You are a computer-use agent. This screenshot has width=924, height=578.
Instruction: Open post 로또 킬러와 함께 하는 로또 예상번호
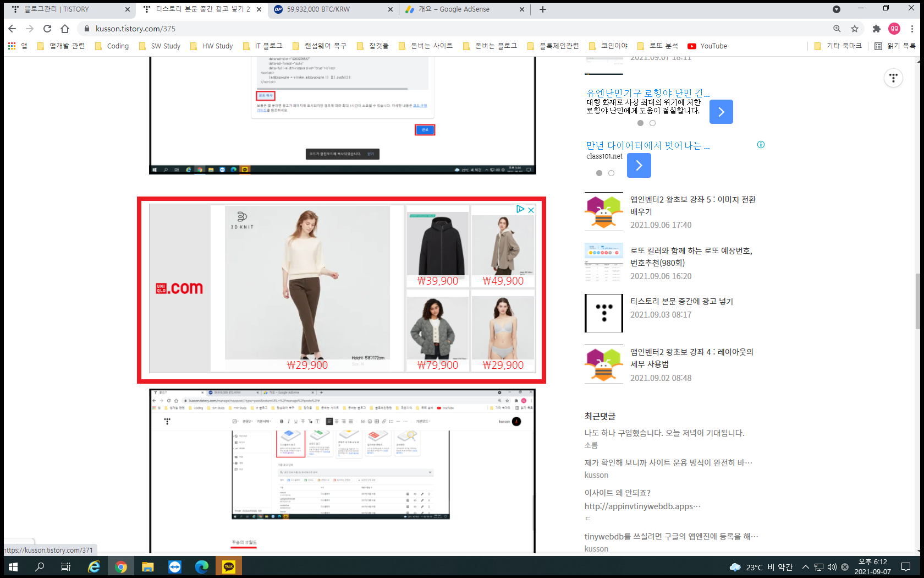pos(691,257)
